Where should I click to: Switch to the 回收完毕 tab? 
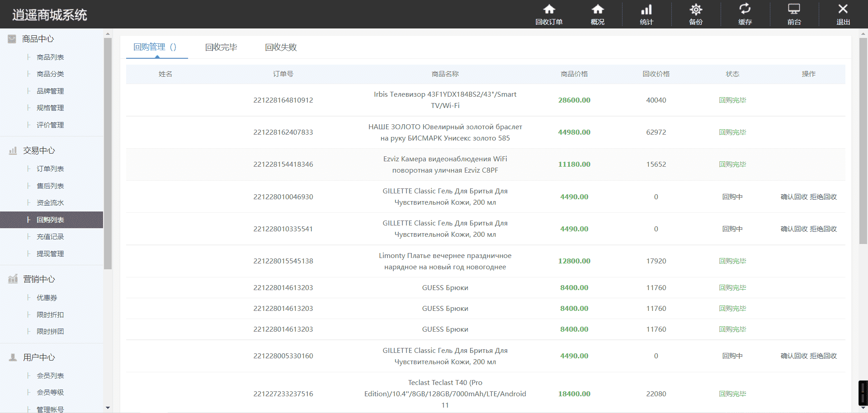221,47
